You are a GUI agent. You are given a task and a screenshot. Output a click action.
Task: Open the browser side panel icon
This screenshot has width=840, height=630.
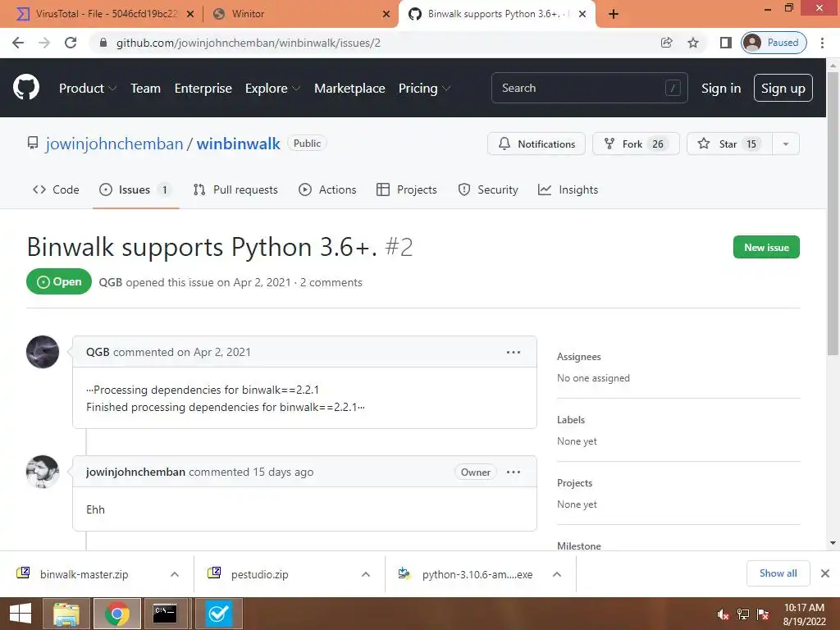725,43
